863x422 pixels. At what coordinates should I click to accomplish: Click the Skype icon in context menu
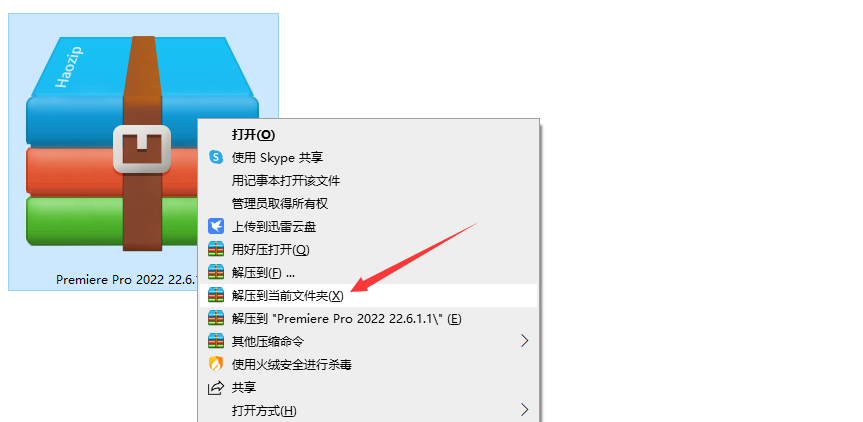point(216,157)
